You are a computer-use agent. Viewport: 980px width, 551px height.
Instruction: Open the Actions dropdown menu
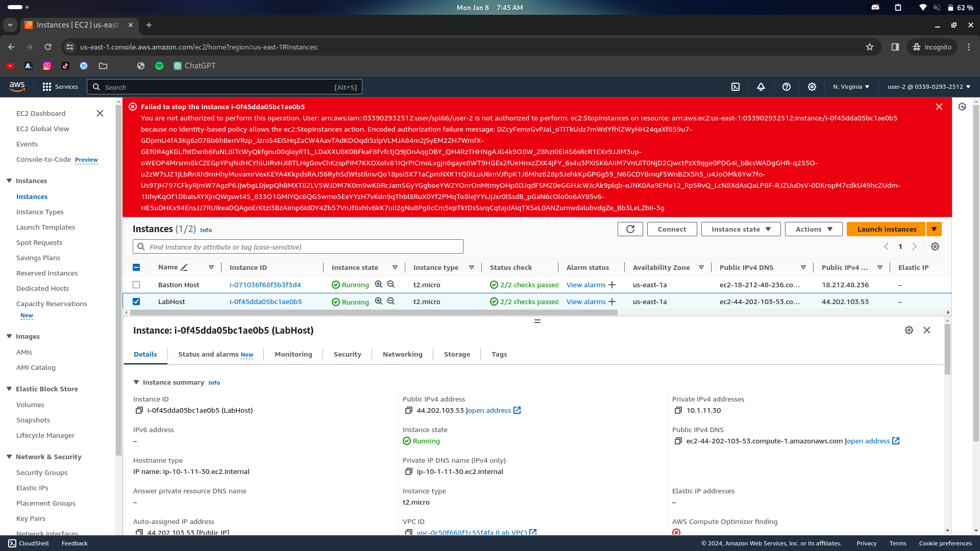[x=814, y=229]
